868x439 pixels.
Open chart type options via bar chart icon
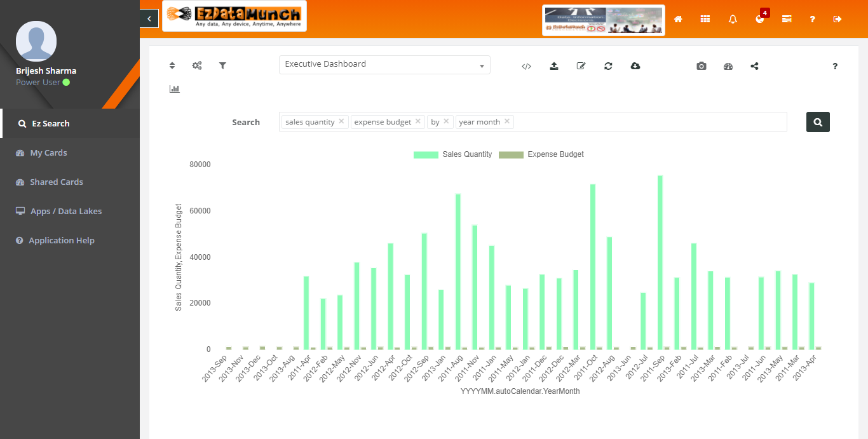click(x=175, y=88)
